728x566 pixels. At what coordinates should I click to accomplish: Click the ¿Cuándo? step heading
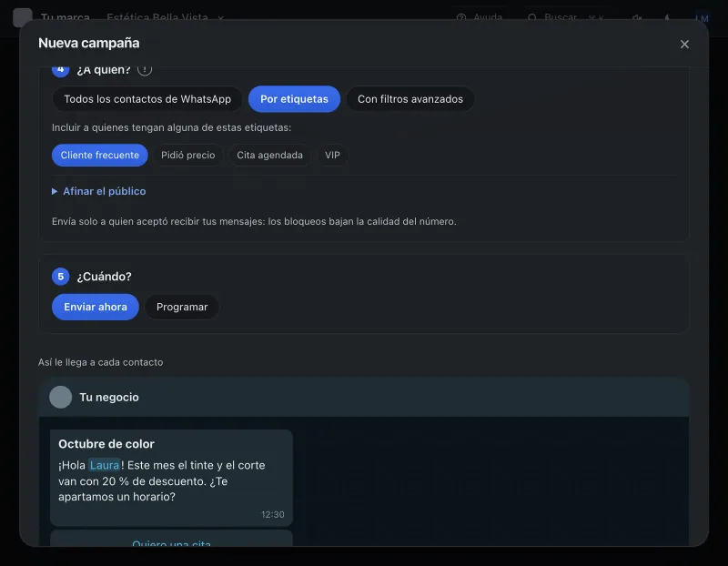click(x=104, y=277)
